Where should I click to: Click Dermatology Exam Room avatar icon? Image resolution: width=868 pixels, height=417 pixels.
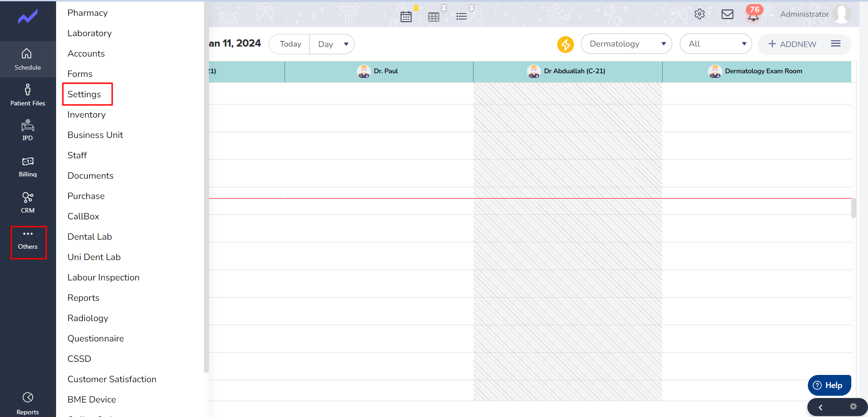[x=715, y=71]
